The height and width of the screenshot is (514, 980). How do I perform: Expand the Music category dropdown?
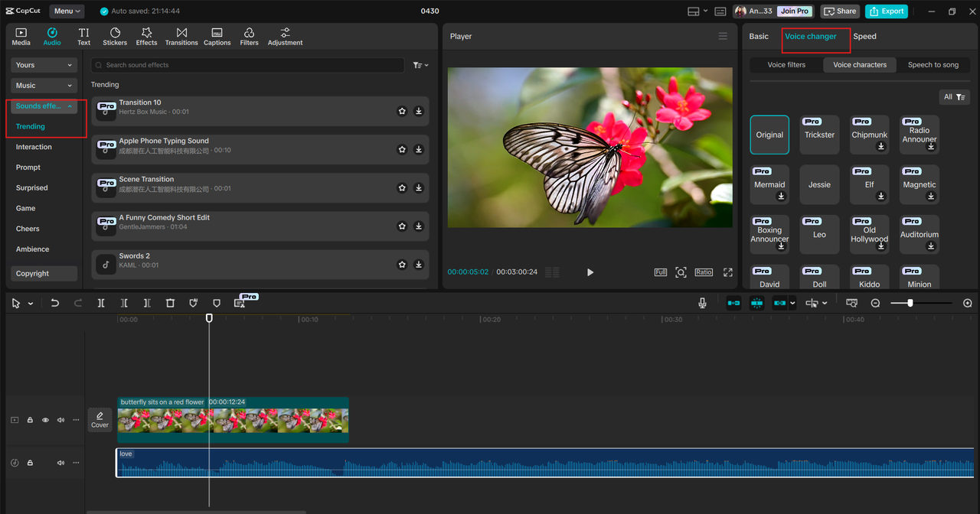pos(44,86)
